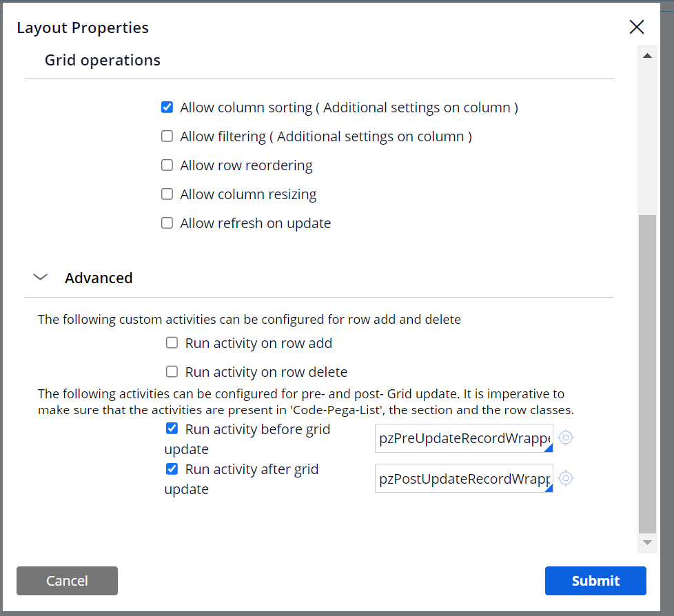The height and width of the screenshot is (616, 674).
Task: Submit the layout properties
Action: [x=595, y=581]
